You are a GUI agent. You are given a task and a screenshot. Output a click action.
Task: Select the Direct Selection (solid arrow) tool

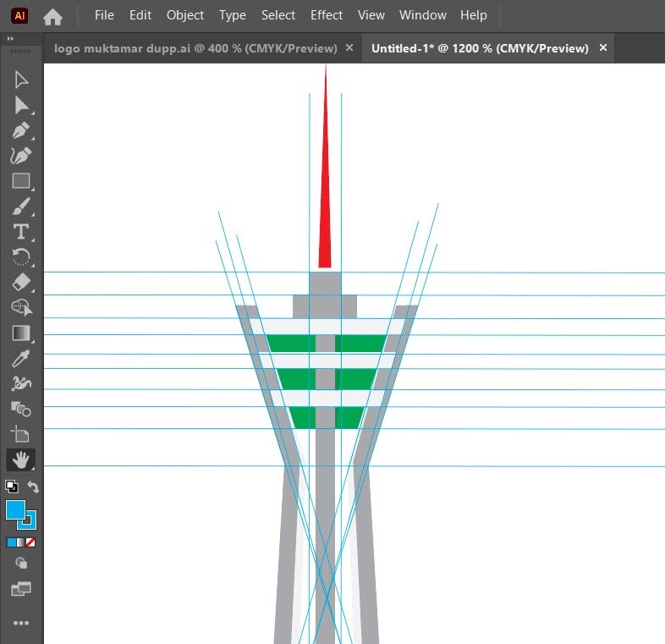(21, 105)
